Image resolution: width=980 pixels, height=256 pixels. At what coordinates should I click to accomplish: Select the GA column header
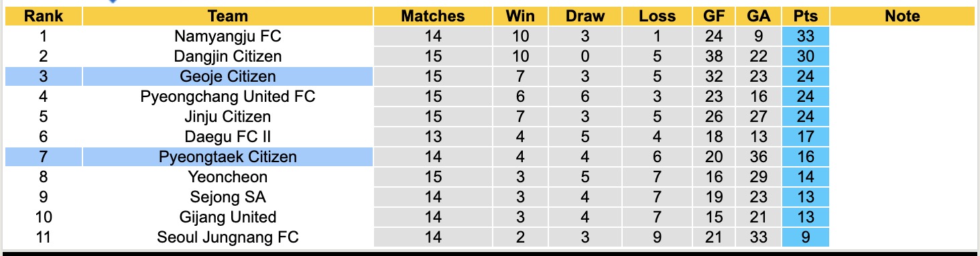[759, 16]
